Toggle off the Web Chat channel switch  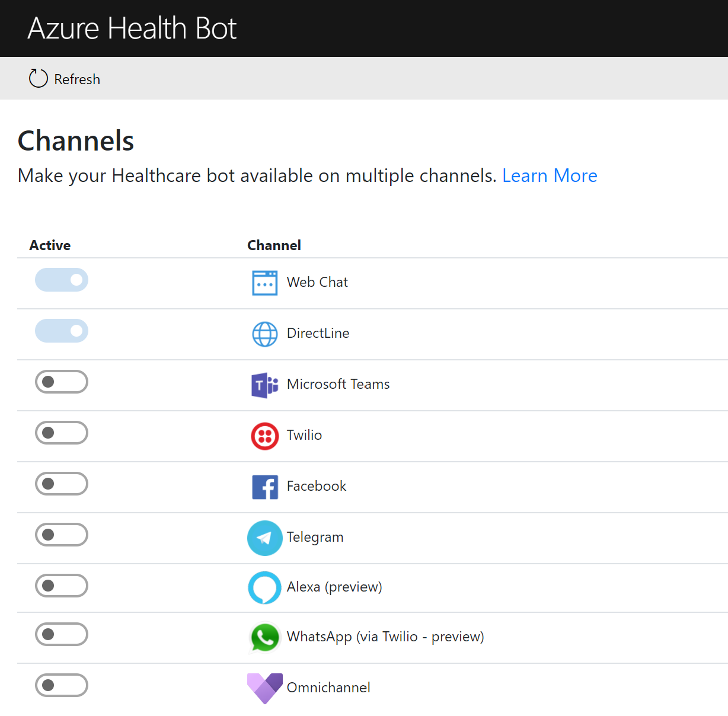point(62,280)
